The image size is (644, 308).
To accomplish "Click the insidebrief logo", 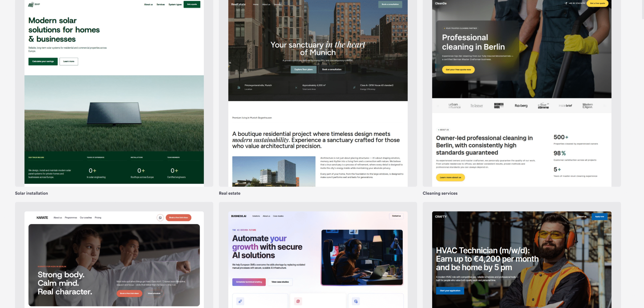I will tap(565, 106).
